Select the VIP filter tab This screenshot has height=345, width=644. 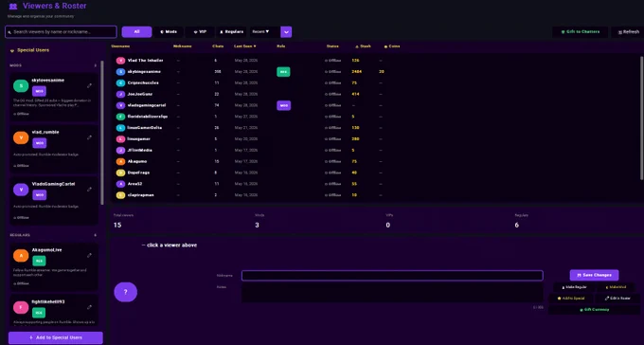(x=200, y=31)
